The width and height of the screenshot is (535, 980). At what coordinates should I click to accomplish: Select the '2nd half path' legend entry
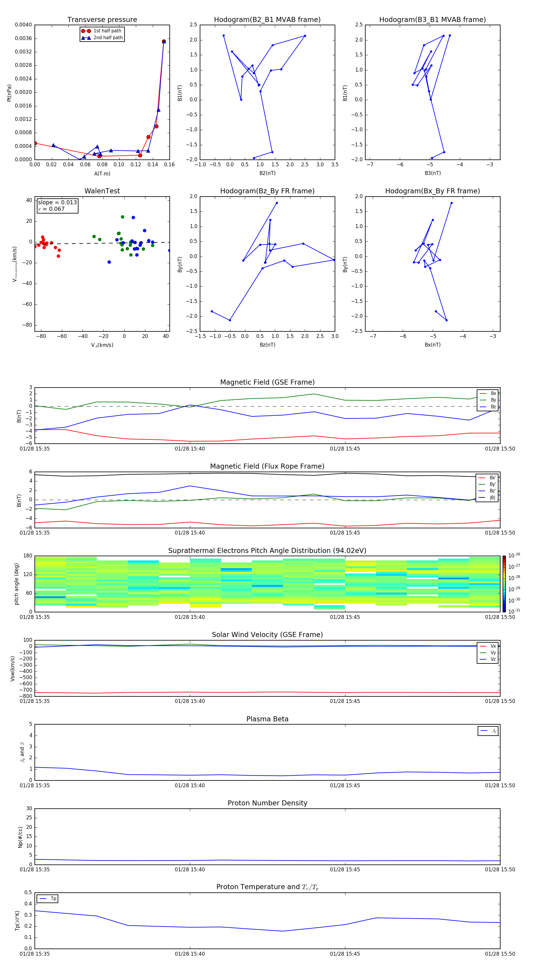(102, 38)
